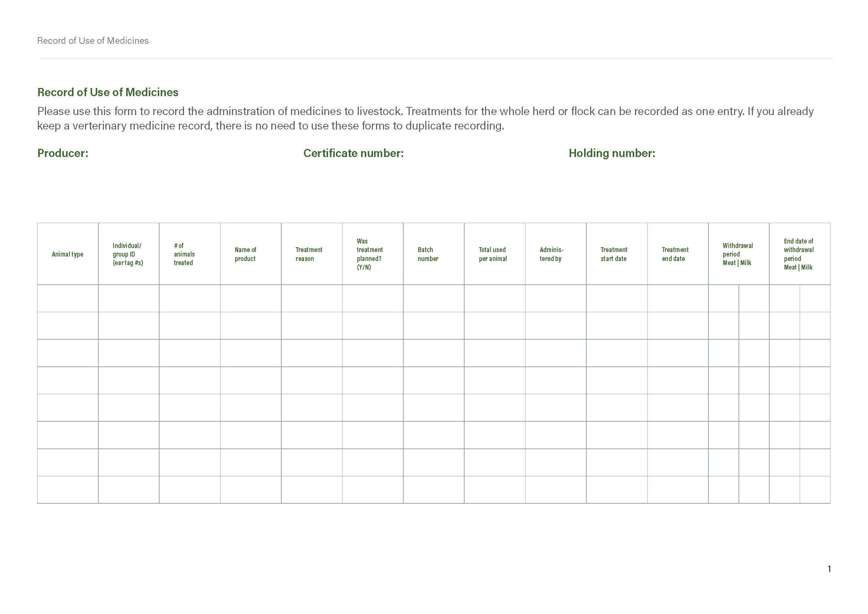Screen dimensions: 868x614
Task: Click the Producer field label
Action: (x=63, y=153)
